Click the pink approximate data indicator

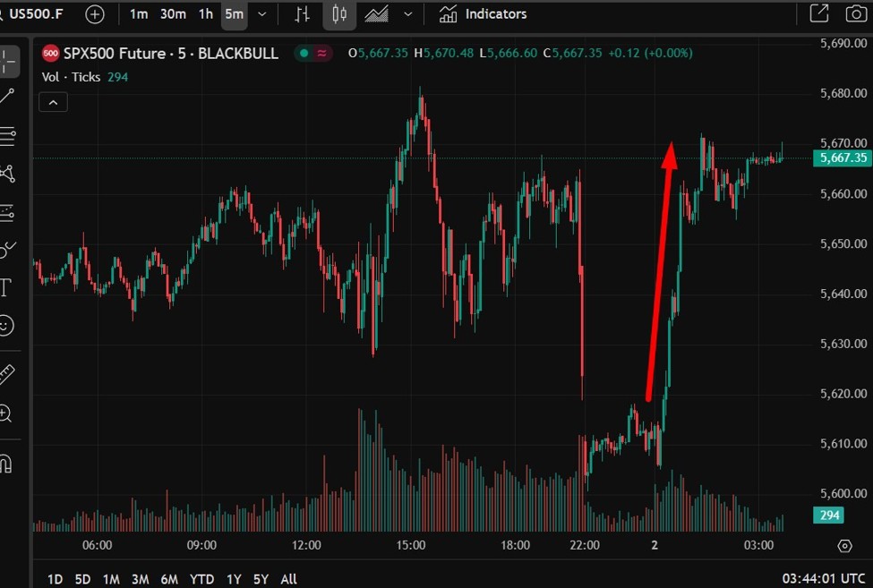click(x=322, y=54)
